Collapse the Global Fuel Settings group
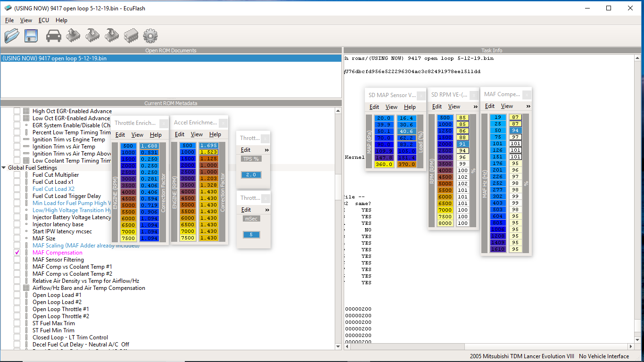Viewport: 644px width, 362px height. [x=4, y=168]
